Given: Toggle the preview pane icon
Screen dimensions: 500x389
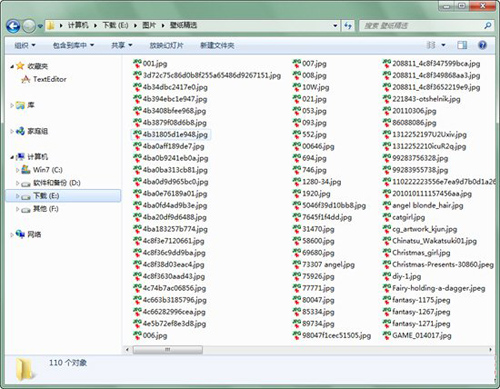Looking at the screenshot, I should click(462, 45).
